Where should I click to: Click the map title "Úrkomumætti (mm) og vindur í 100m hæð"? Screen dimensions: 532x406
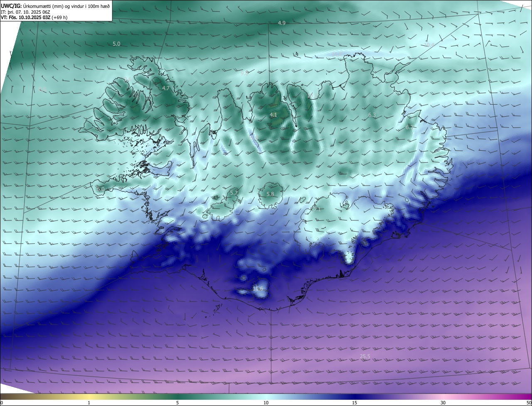[66, 6]
